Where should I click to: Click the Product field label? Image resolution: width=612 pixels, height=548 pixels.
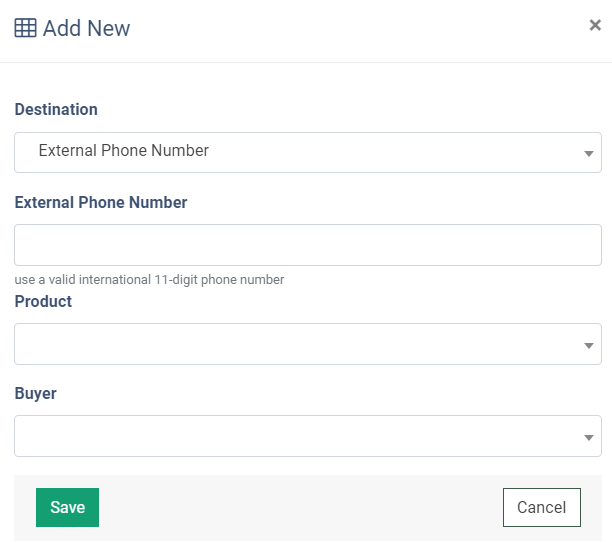point(43,301)
